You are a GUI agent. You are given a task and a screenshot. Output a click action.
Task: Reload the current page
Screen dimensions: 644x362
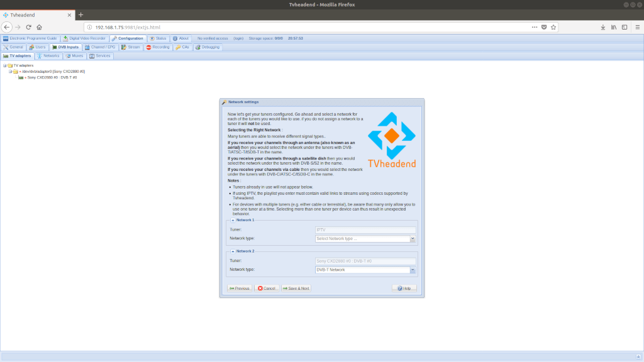pyautogui.click(x=28, y=27)
